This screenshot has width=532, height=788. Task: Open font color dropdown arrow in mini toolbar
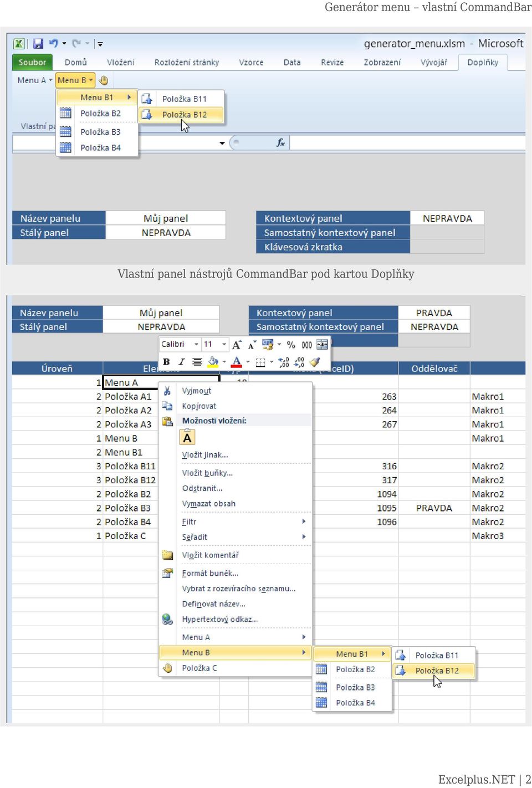(x=248, y=362)
